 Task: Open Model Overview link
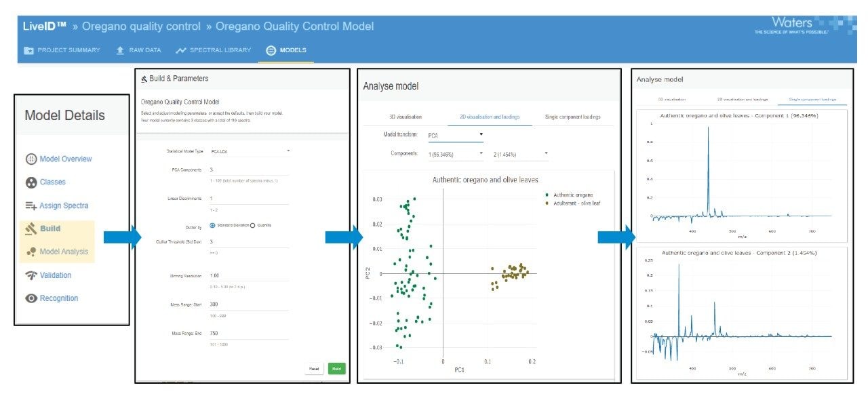coord(66,159)
